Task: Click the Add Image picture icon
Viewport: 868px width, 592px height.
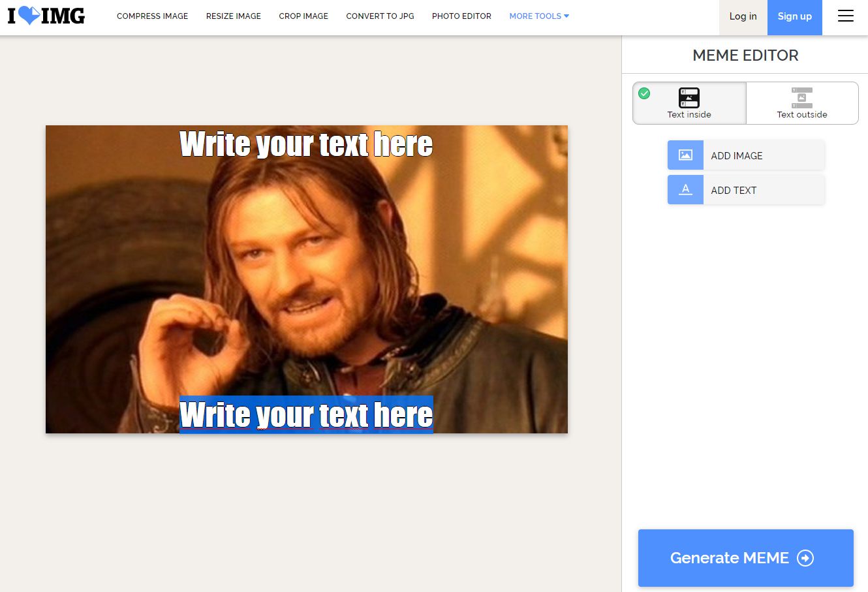Action: click(685, 155)
